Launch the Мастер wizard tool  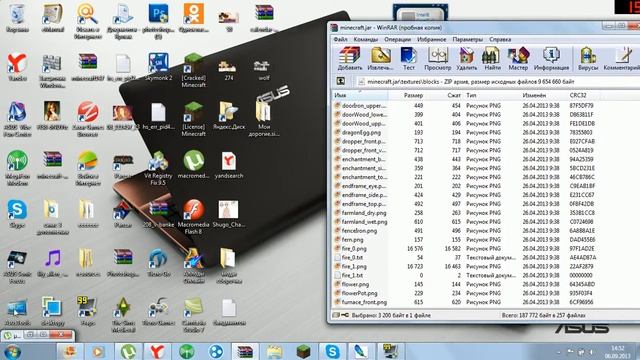[x=518, y=58]
